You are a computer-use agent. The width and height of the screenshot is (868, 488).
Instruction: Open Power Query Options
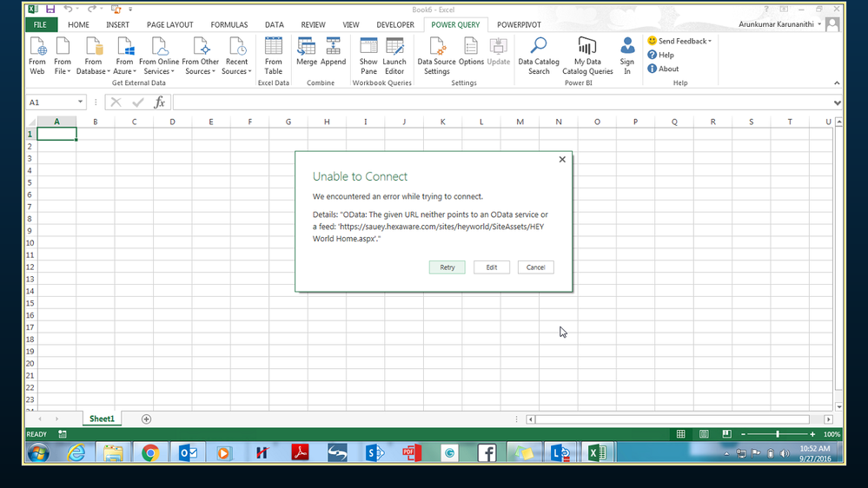coord(471,51)
